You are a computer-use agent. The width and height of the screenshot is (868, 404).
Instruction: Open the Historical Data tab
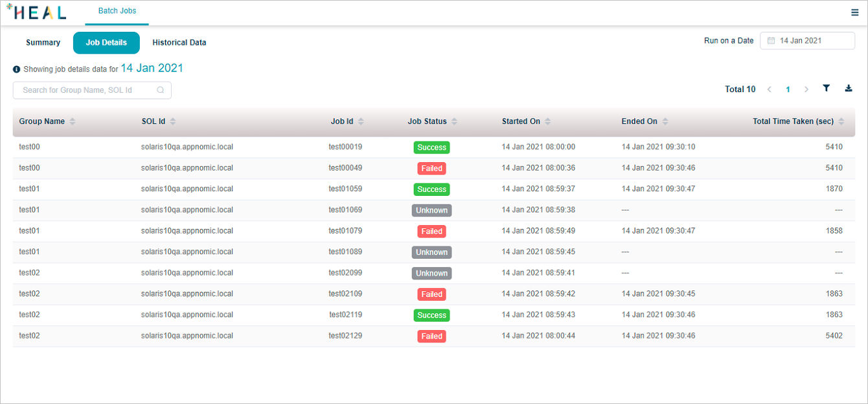(x=179, y=43)
